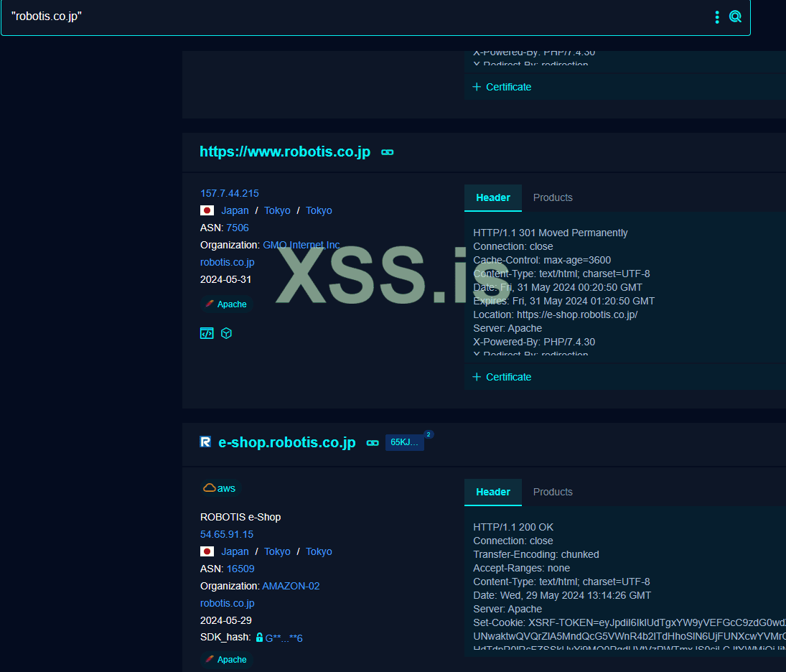Click Apache tag for www.robotis.co.jp
The width and height of the screenshot is (786, 672).
click(x=227, y=304)
